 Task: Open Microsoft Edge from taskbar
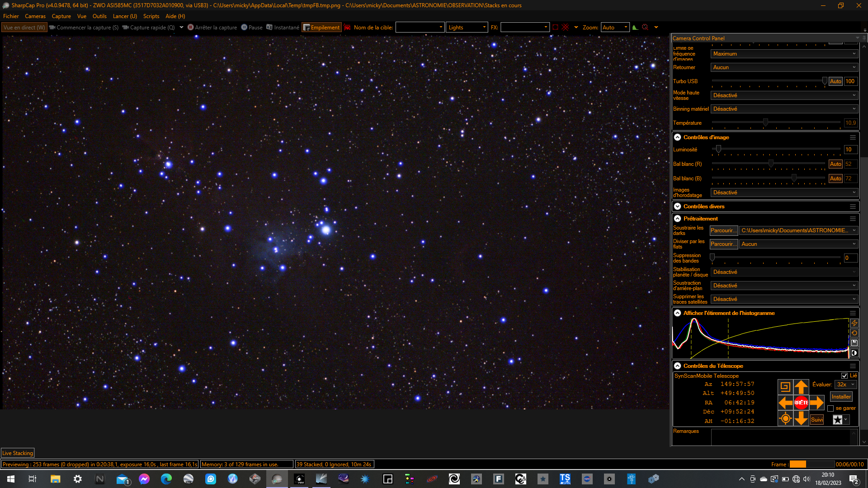click(166, 479)
